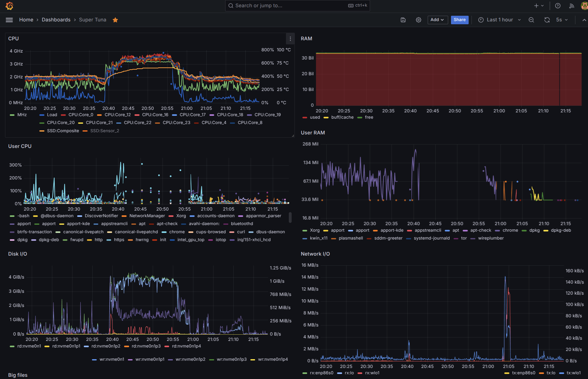588x379 pixels.
Task: Toggle the SSD:Composite series in CPU legend
Action: click(x=63, y=131)
